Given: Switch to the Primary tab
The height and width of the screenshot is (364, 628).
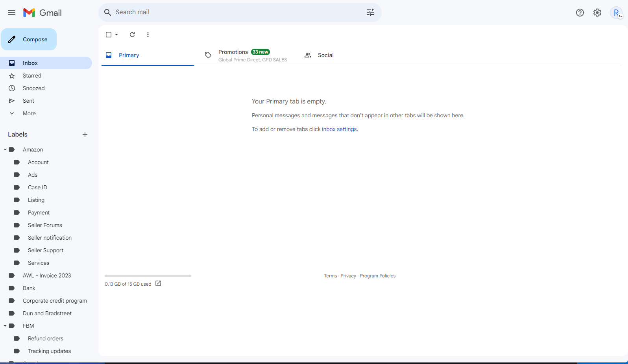Looking at the screenshot, I should click(x=148, y=55).
